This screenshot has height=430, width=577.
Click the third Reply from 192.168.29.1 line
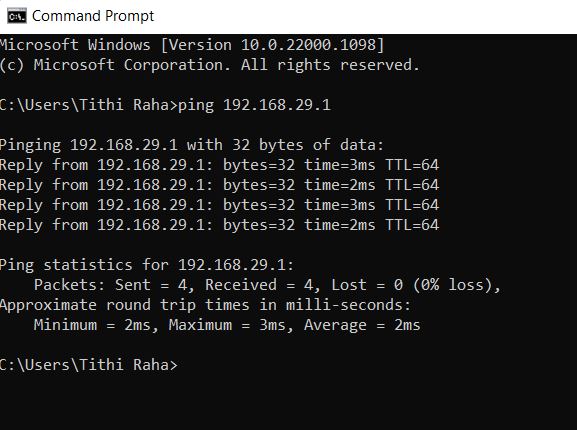click(x=219, y=205)
